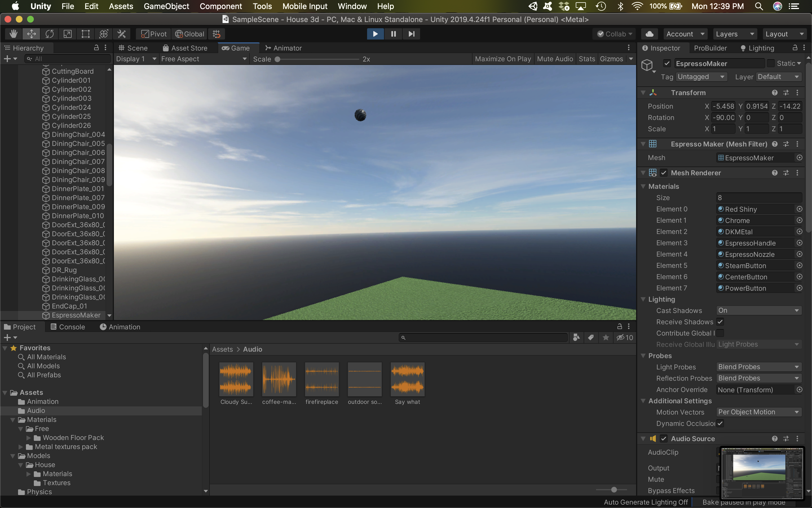Open Hierarchy panel options menu

pos(105,48)
